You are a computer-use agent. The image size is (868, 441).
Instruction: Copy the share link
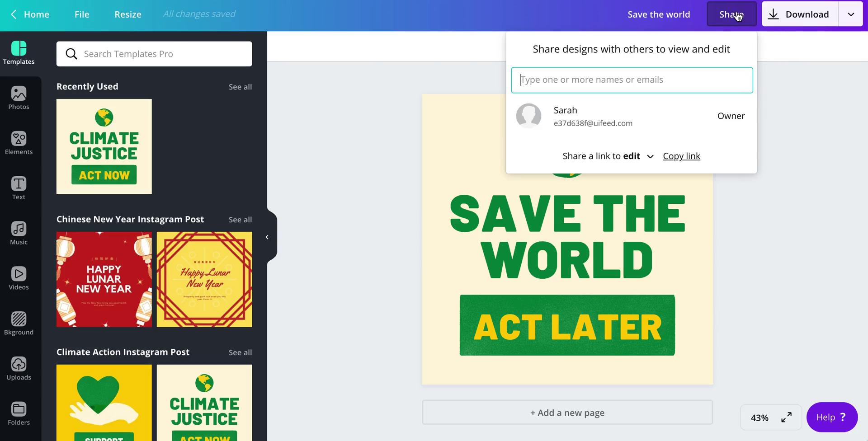[681, 156]
